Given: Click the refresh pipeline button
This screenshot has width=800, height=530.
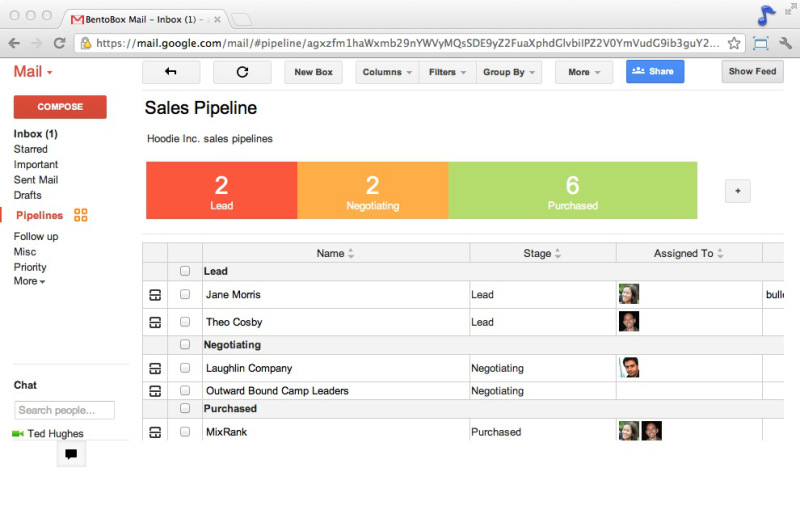Looking at the screenshot, I should [242, 72].
